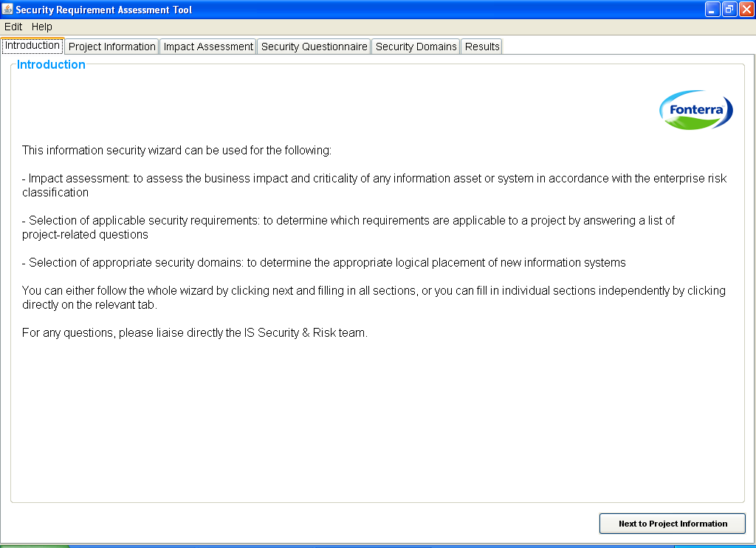Click the 'Selection of applicable security requirements' paragraph
756x548 pixels.
348,227
